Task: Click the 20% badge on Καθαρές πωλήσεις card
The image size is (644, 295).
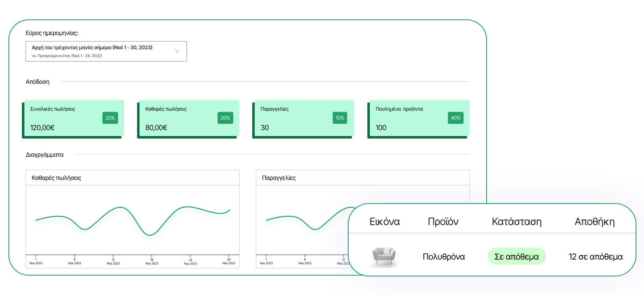Action: pyautogui.click(x=225, y=118)
